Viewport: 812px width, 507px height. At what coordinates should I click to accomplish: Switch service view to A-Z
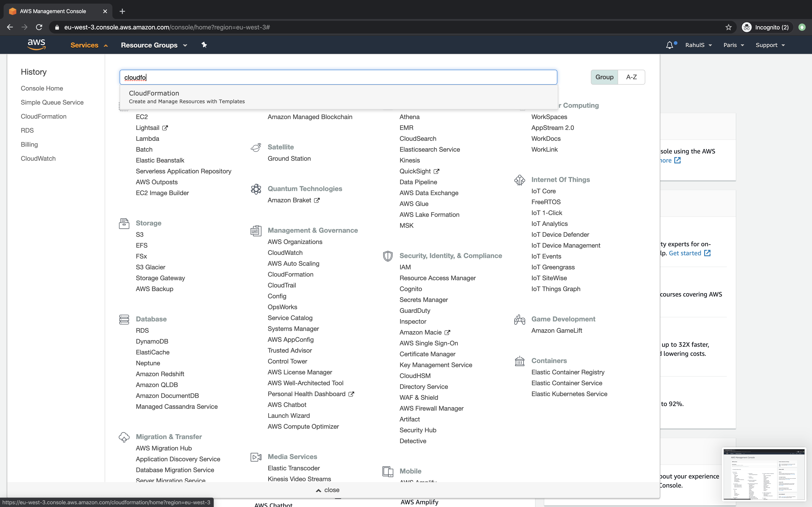(631, 77)
